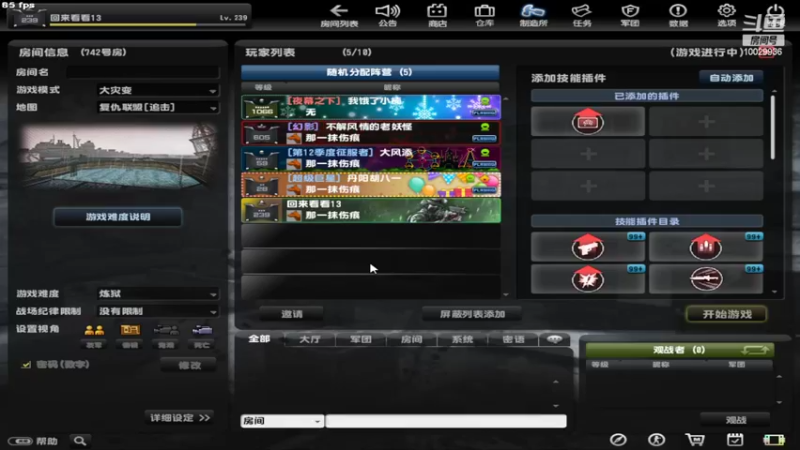The width and height of the screenshot is (800, 450).
Task: Open the missions (任务) icon
Action: pos(581,15)
